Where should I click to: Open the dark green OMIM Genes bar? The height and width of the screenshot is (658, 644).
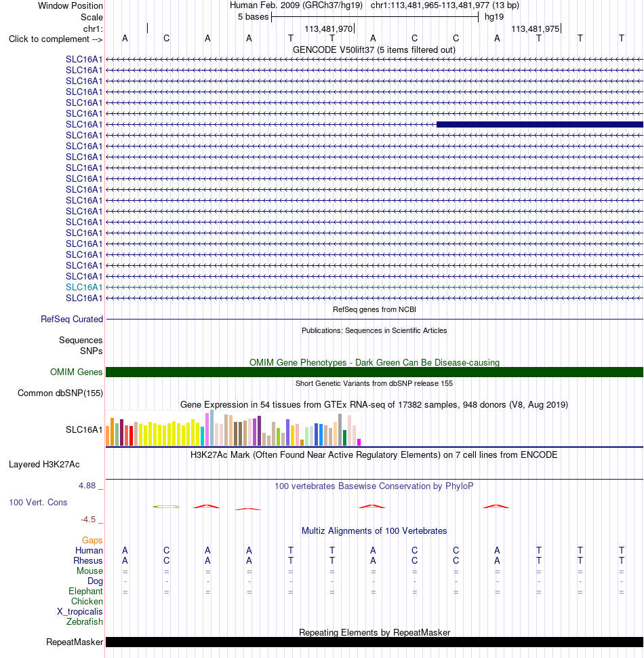[x=374, y=372]
